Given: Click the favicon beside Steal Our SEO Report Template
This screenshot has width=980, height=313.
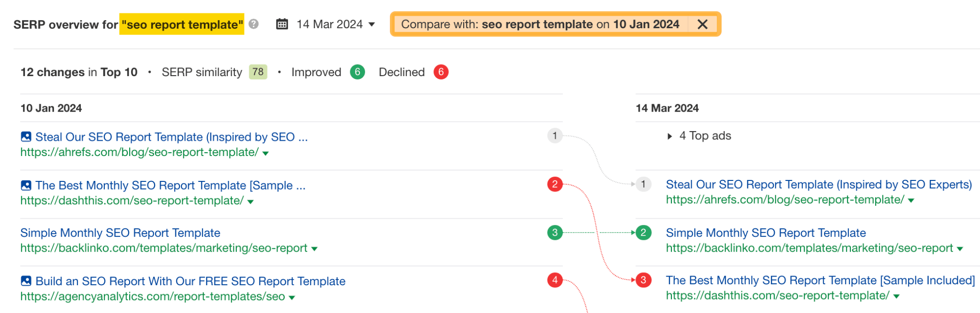Looking at the screenshot, I should 26,136.
